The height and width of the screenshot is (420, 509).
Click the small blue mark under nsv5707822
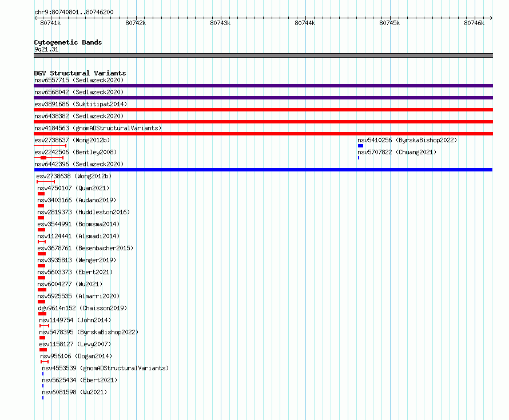pos(359,158)
